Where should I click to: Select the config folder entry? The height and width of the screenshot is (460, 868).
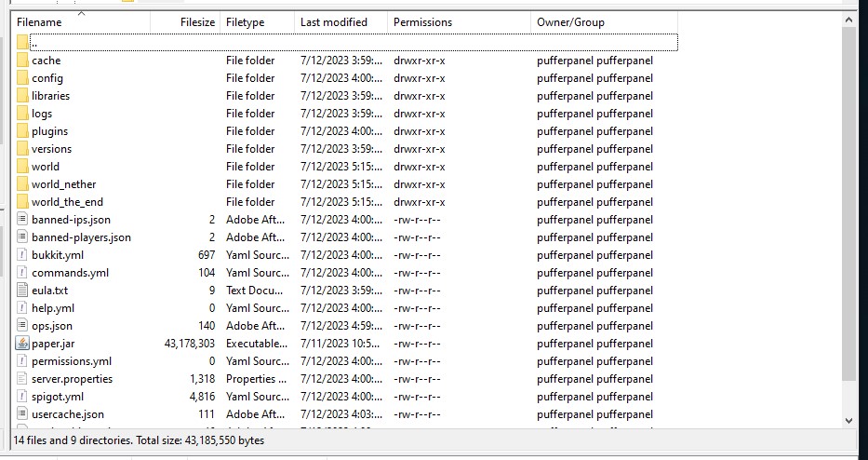[x=47, y=78]
